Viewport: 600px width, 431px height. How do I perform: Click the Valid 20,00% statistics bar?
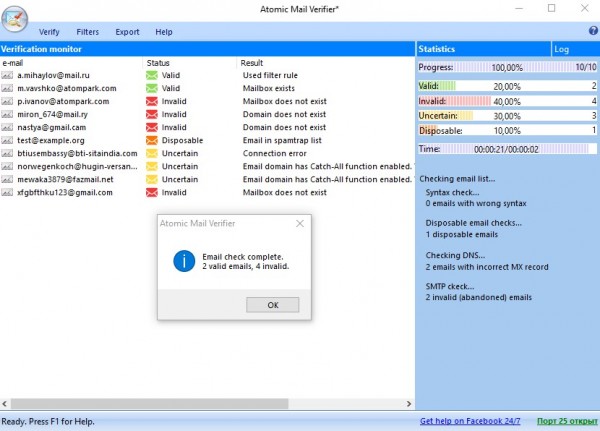pyautogui.click(x=507, y=86)
